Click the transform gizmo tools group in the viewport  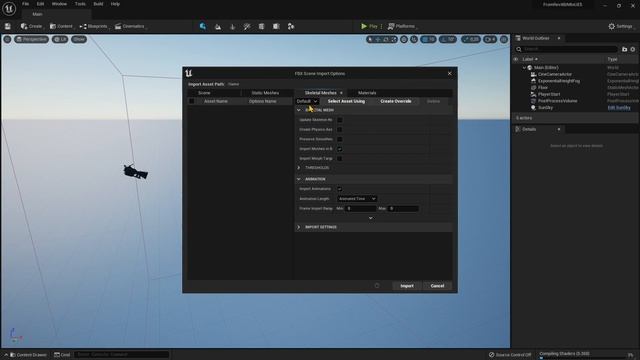coord(382,39)
